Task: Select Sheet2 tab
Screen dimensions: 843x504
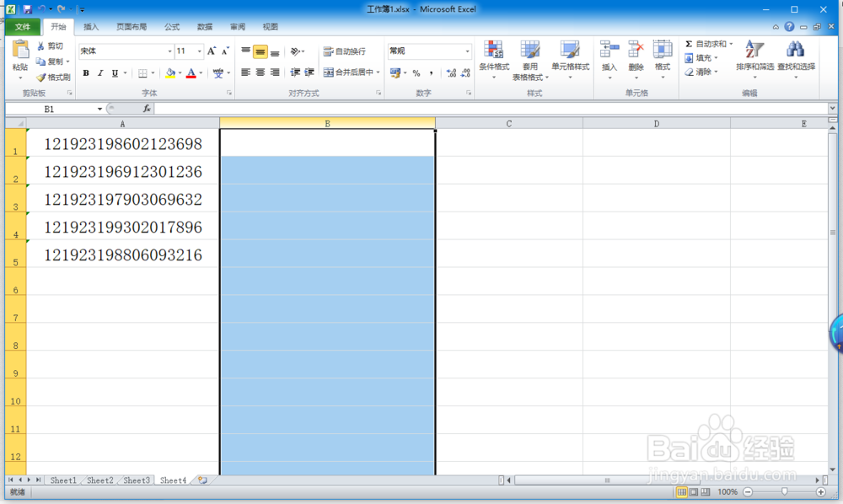Action: (x=100, y=480)
